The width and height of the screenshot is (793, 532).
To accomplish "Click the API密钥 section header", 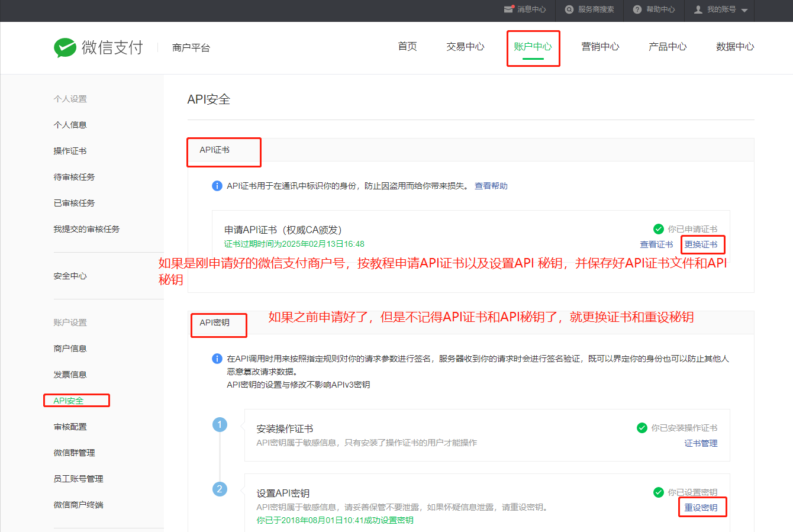I will tap(214, 323).
